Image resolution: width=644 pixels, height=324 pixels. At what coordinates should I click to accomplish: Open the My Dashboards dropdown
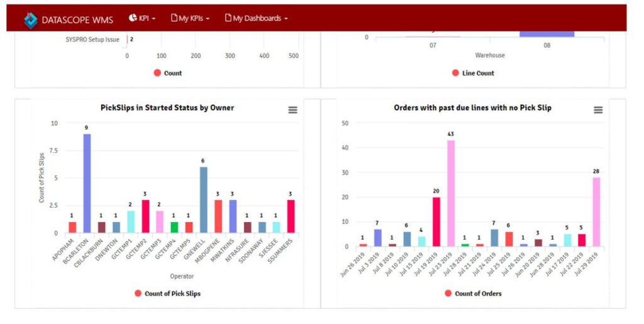[x=256, y=18]
